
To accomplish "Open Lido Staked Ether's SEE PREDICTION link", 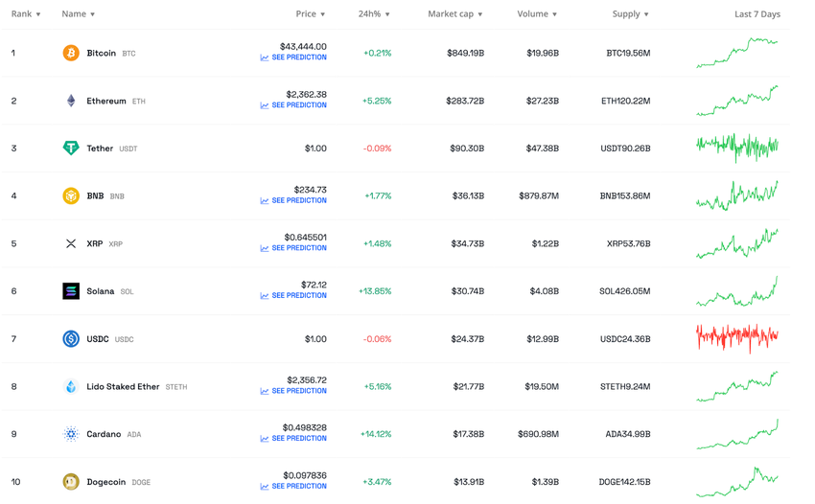I will pos(299,391).
